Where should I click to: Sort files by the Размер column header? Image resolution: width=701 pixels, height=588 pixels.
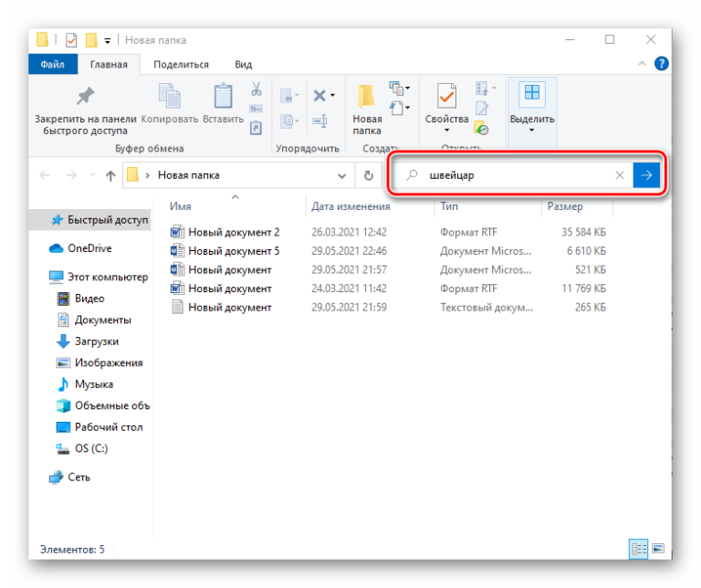tap(564, 207)
